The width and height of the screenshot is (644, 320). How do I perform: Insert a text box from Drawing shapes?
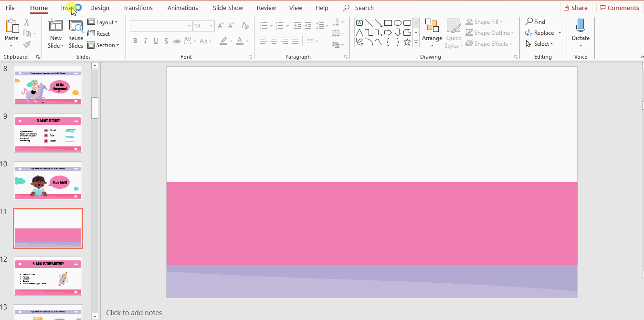359,22
